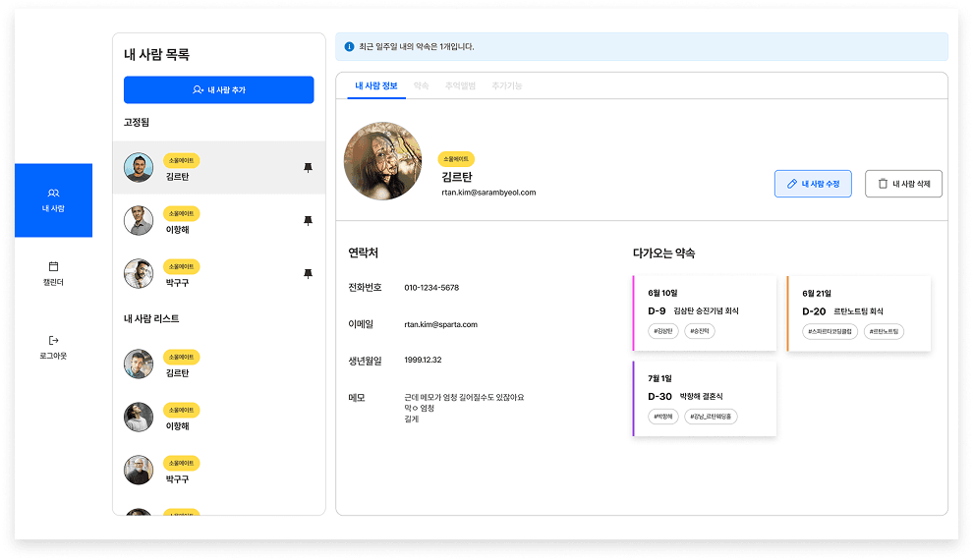Switch to the 추억앨범 tab
This screenshot has height=560, width=973.
coord(460,86)
